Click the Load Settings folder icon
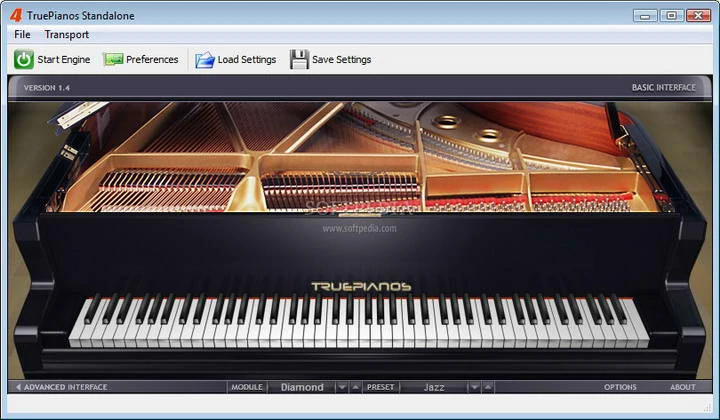Image resolution: width=720 pixels, height=420 pixels. [205, 60]
